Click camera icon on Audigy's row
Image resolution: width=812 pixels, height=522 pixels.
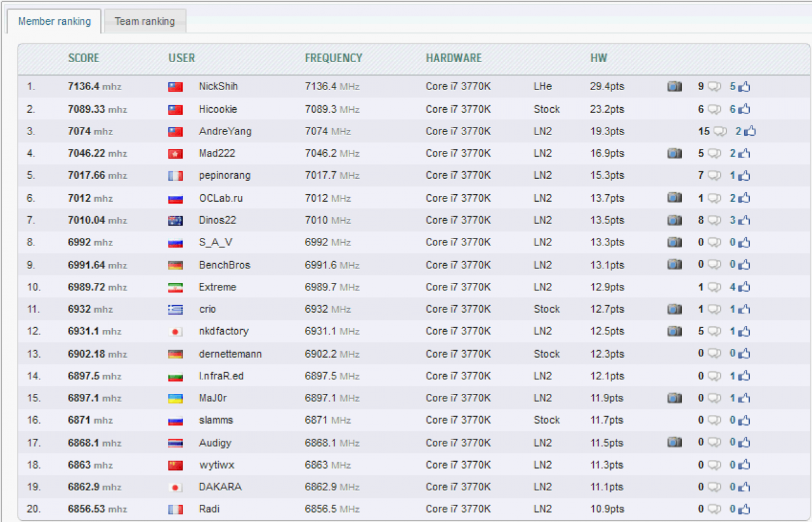(x=674, y=442)
